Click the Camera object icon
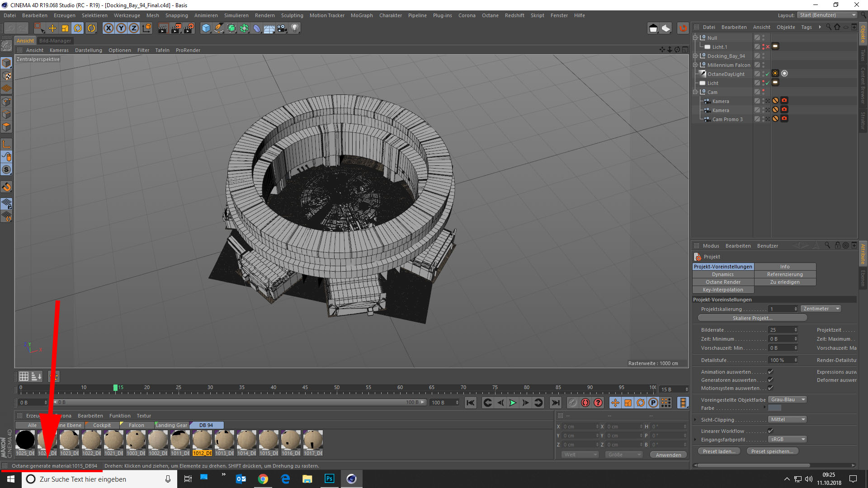The width and height of the screenshot is (868, 488). pos(282,28)
